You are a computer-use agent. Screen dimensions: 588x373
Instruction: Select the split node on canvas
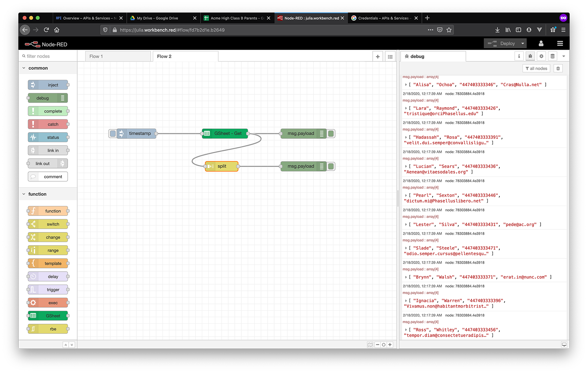222,166
